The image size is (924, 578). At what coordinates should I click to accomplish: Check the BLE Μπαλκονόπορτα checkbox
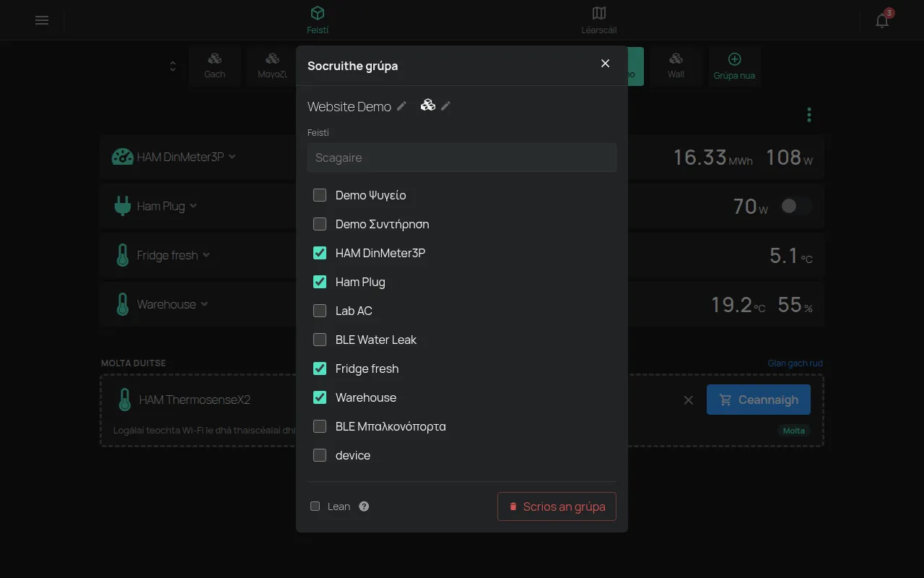coord(320,426)
